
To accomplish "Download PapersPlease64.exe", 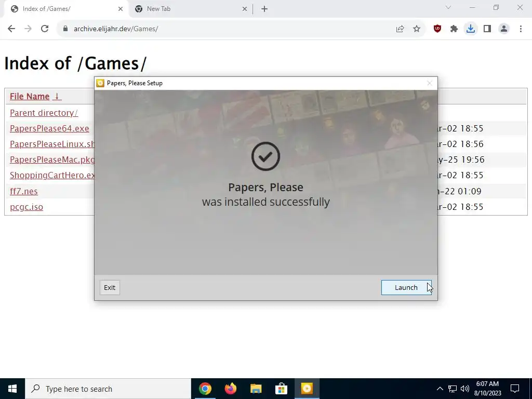I will coord(49,129).
